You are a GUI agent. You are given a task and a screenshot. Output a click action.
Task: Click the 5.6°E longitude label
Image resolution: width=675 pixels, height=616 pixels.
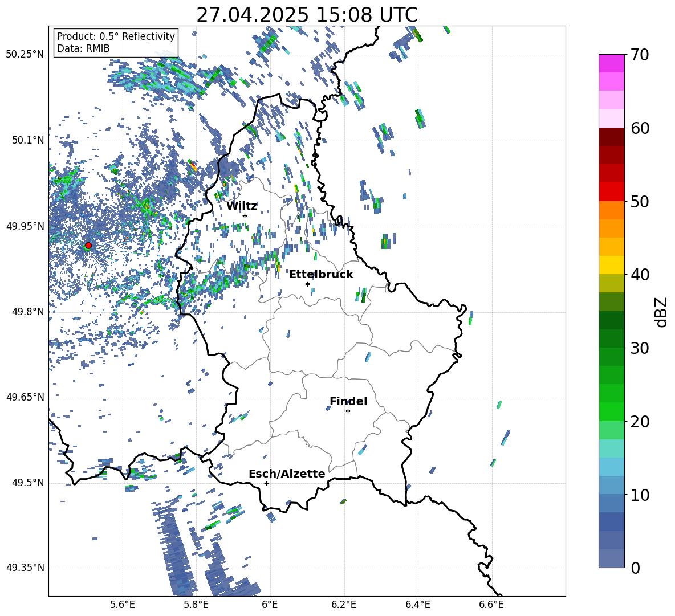123,605
